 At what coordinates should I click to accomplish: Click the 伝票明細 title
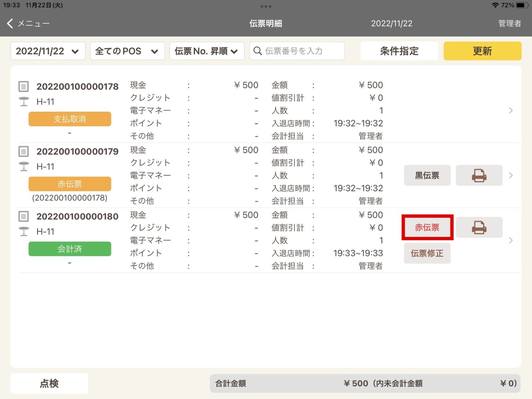[266, 23]
